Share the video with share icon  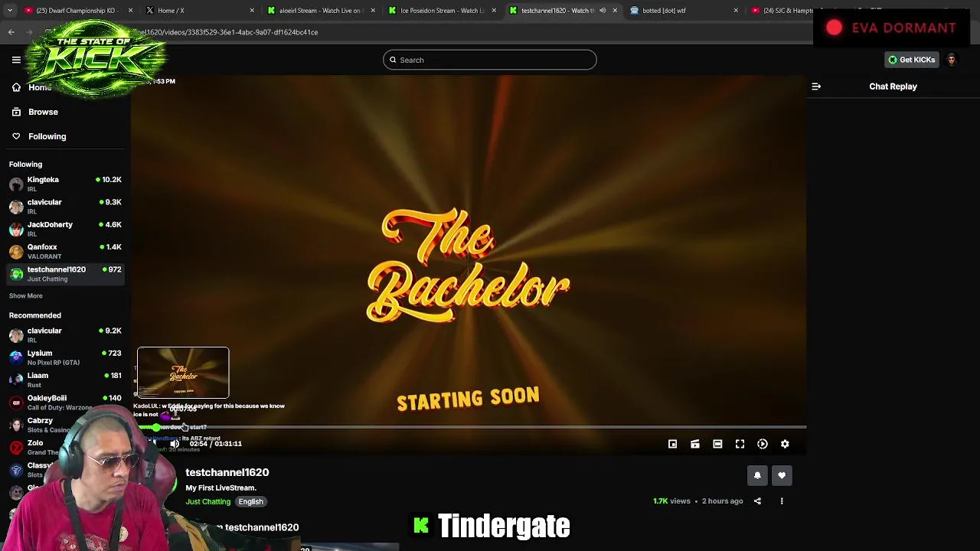pos(757,501)
